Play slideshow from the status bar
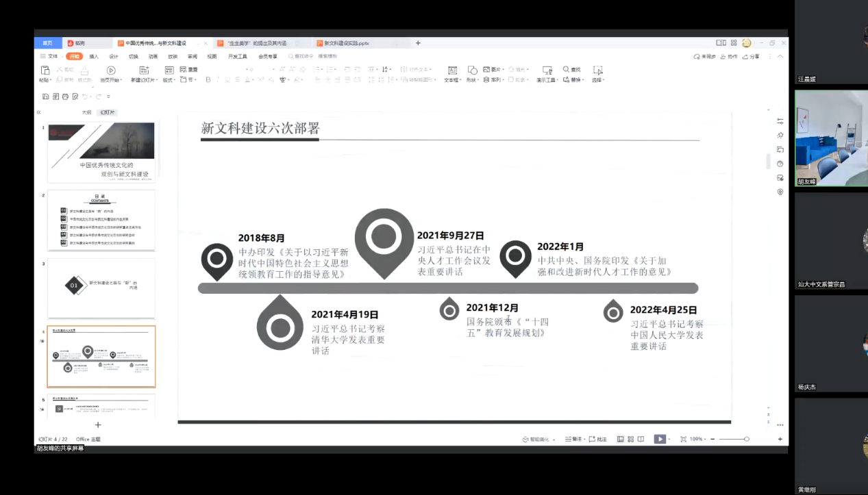868x495 pixels. tap(659, 439)
